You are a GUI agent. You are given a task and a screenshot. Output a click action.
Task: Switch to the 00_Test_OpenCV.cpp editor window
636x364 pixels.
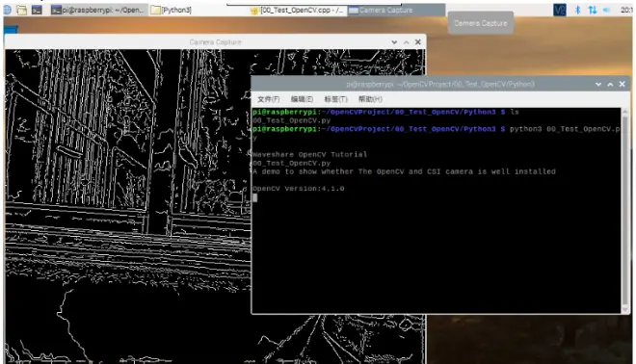click(298, 11)
